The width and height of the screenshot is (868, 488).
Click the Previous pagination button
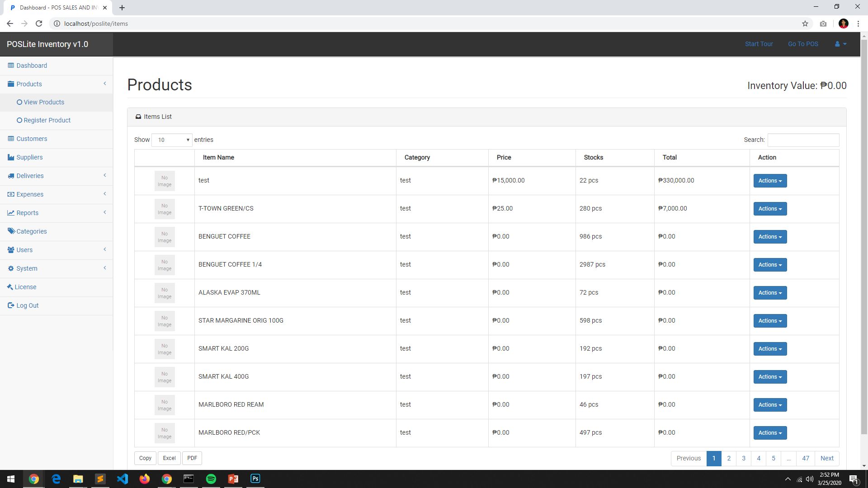pyautogui.click(x=689, y=458)
